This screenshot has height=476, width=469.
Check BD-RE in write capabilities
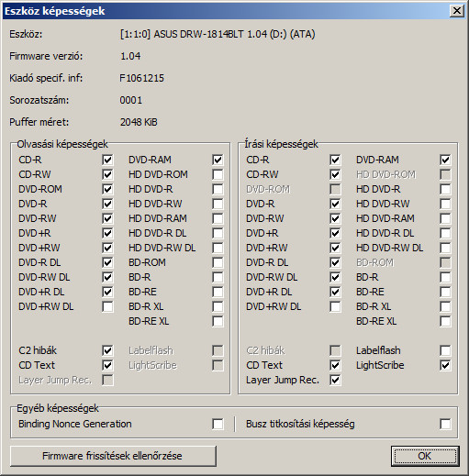click(445, 292)
